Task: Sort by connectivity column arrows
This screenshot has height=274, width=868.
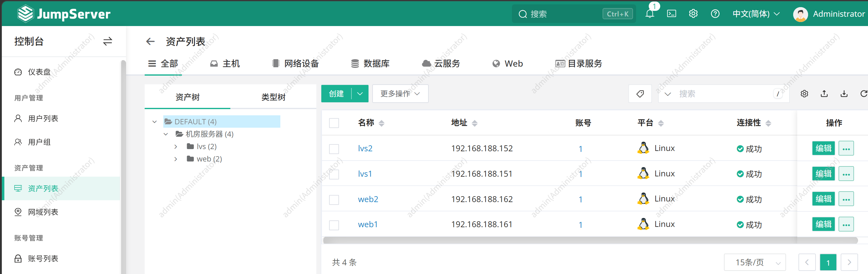Action: (x=768, y=123)
